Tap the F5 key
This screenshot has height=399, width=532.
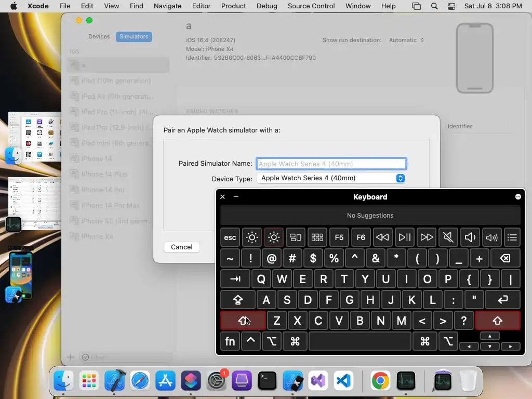pos(339,237)
